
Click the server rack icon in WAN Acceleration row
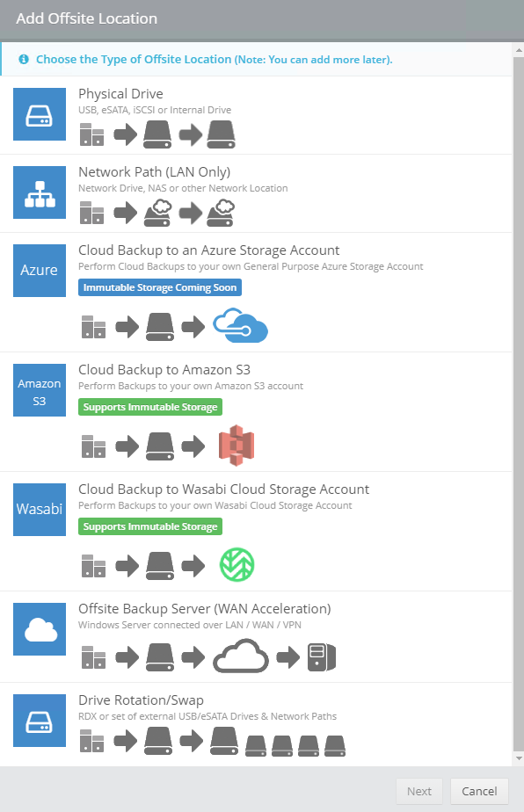tap(322, 656)
